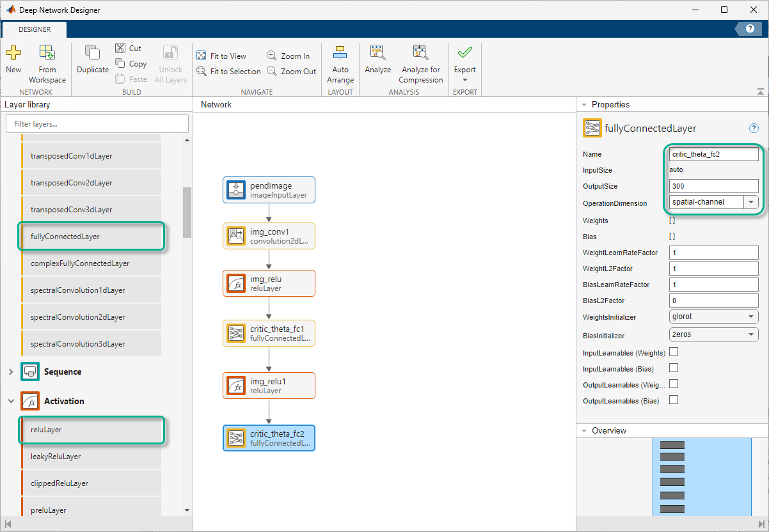Toggle OutputLearnables (Bias) checkbox
This screenshot has width=769, height=532.
coord(673,400)
